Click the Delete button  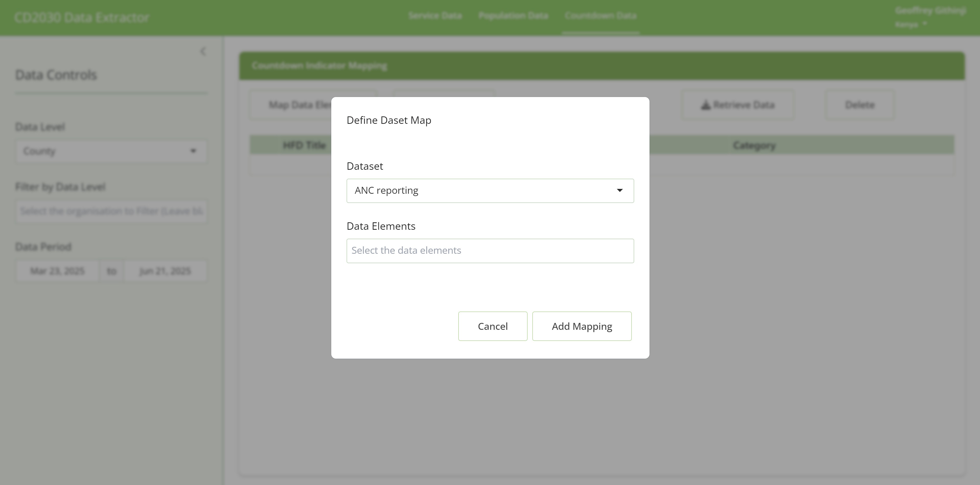coord(860,105)
